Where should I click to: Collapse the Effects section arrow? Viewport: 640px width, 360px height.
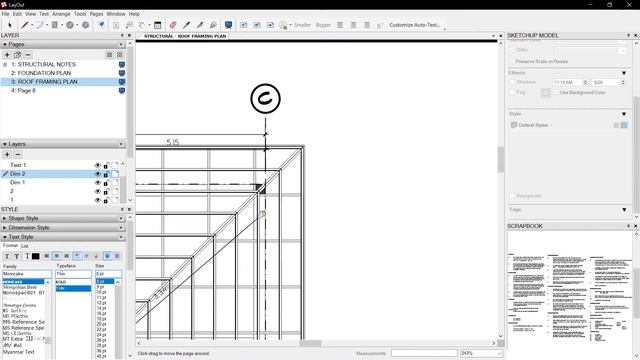[x=624, y=73]
